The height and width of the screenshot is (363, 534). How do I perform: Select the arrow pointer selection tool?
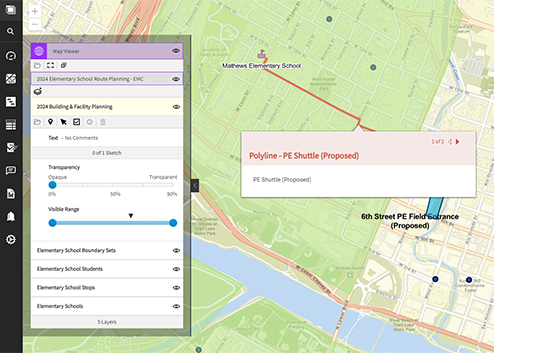pyautogui.click(x=63, y=122)
